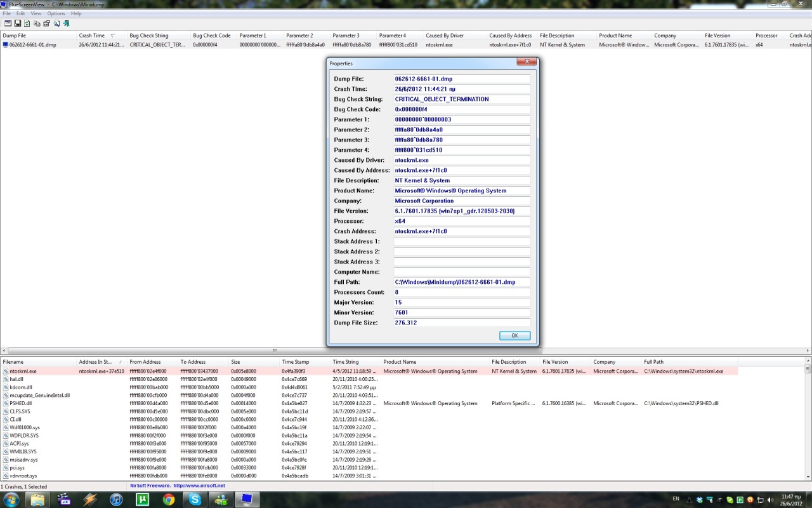This screenshot has width=812, height=508.
Task: Click the Crash Time field in Properties
Action: coord(462,89)
